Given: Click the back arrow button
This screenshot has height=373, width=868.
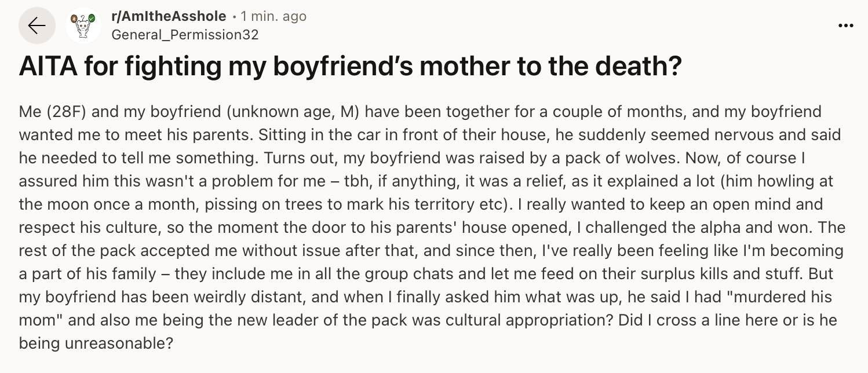Looking at the screenshot, I should coord(37,26).
